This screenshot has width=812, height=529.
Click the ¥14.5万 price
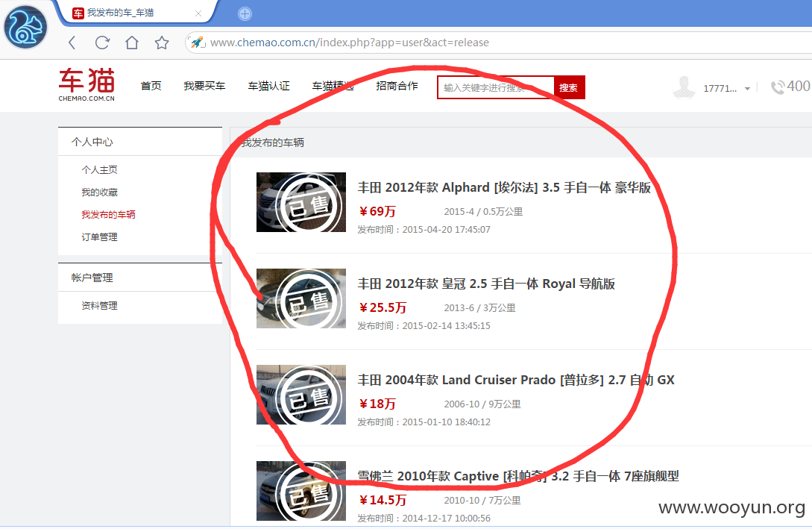pyautogui.click(x=383, y=500)
